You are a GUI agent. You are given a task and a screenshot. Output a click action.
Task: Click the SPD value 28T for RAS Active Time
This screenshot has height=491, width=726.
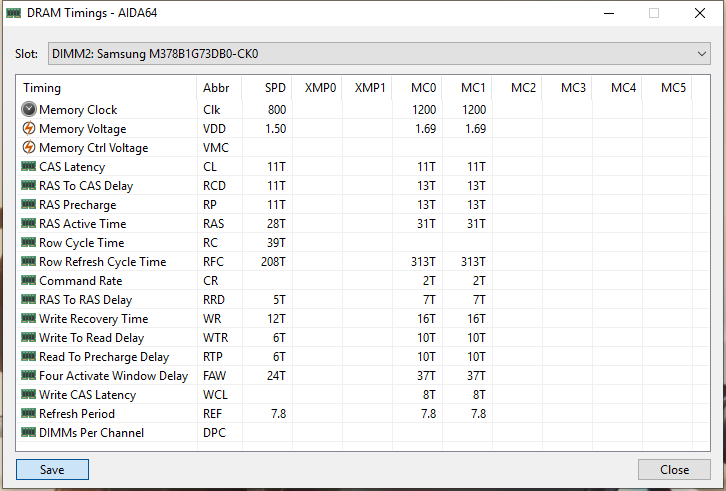276,224
